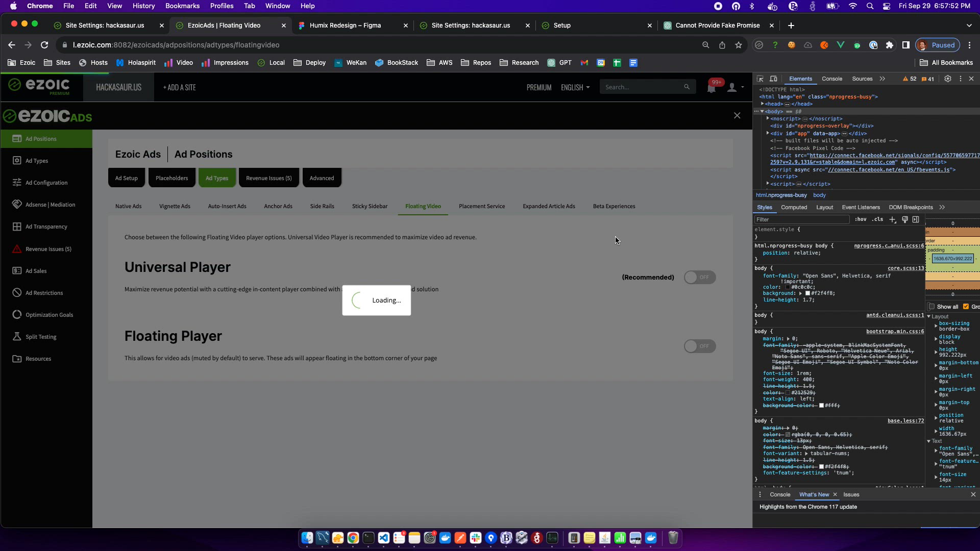Click the #f2f4f8 background color swatch
The width and height of the screenshot is (980, 551).
(x=808, y=293)
